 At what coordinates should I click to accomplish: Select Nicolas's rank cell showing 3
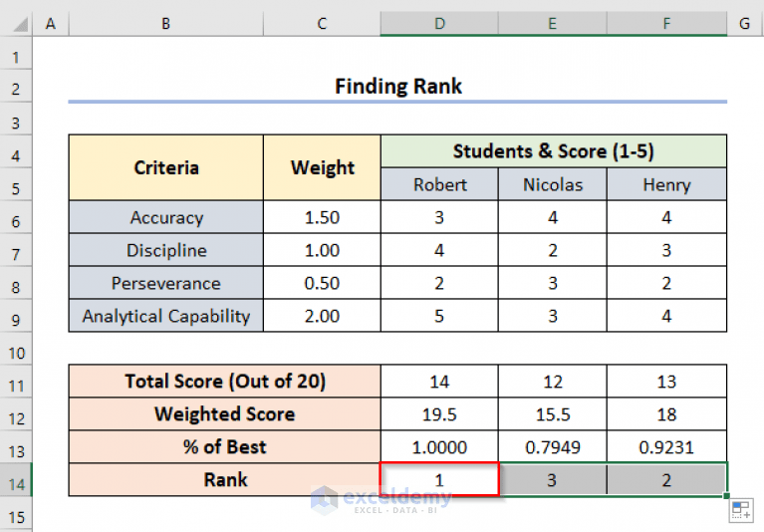[553, 480]
